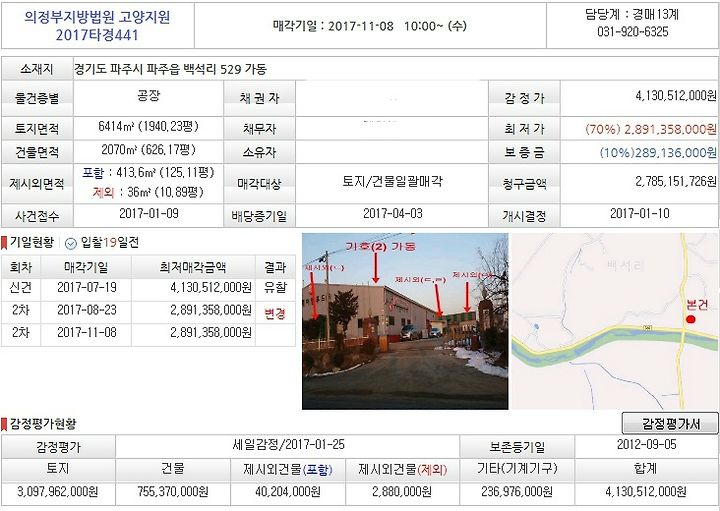The width and height of the screenshot is (720, 511).
Task: Click the 기타(기계기구) column header
Action: click(x=517, y=469)
